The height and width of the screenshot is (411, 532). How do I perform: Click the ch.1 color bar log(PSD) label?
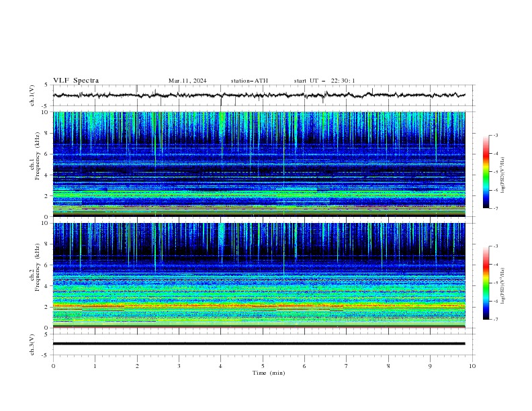pyautogui.click(x=503, y=175)
